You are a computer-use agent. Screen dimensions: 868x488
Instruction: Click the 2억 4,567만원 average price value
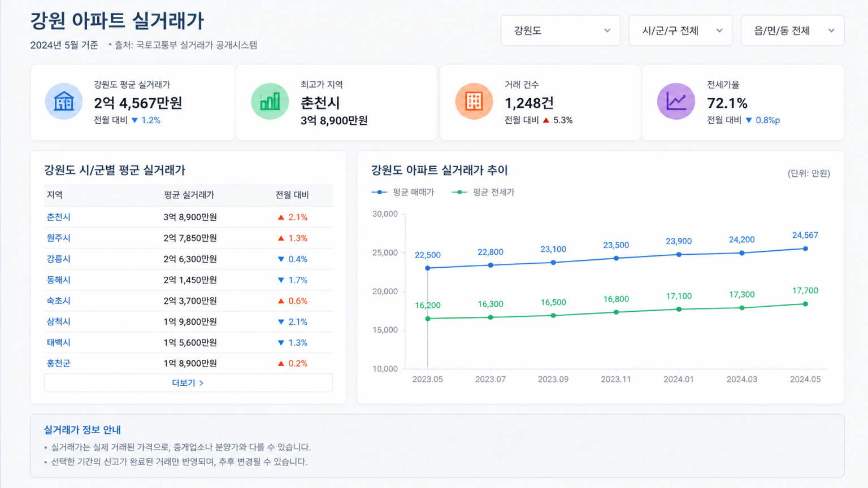(138, 103)
